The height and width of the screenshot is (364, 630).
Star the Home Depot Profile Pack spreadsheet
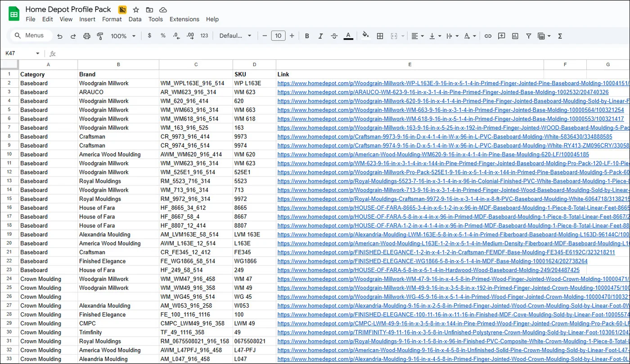click(x=136, y=9)
